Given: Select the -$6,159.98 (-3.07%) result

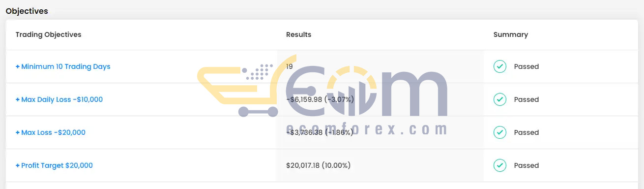Looking at the screenshot, I should (x=320, y=99).
